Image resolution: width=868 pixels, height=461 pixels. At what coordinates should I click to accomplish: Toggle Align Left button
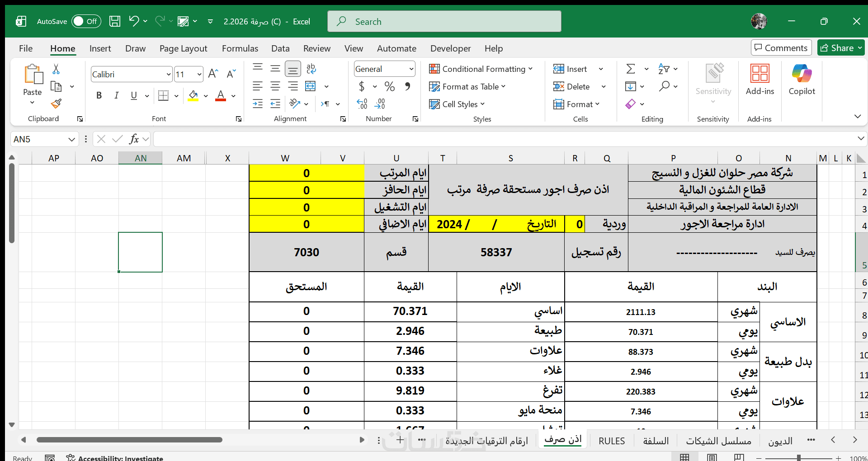click(x=258, y=86)
